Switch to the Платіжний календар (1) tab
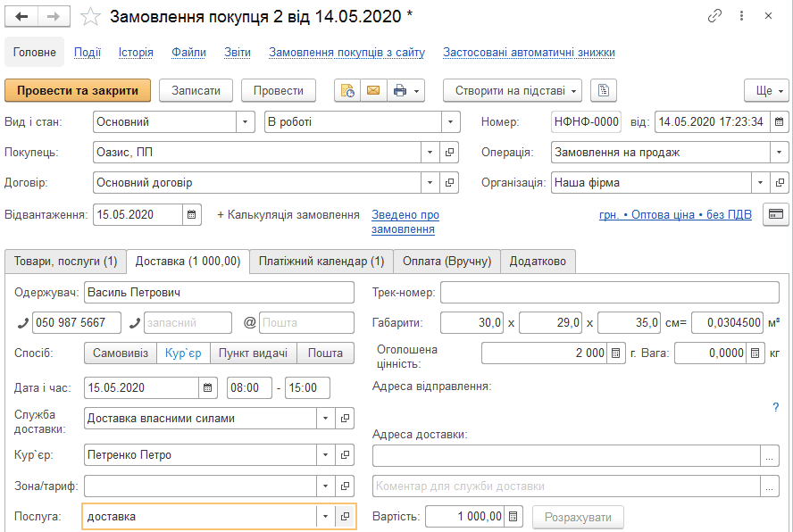This screenshot has height=532, width=793. click(321, 262)
